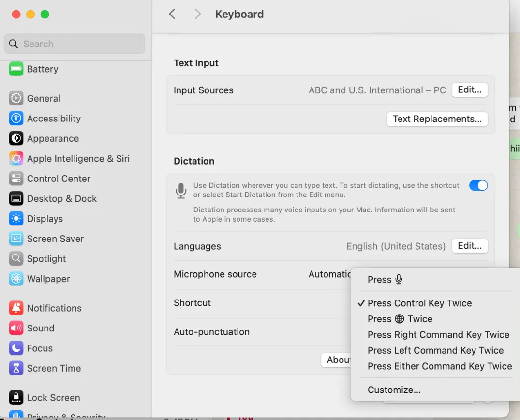The image size is (520, 420).
Task: Open the Screen Time pane
Action: [54, 368]
